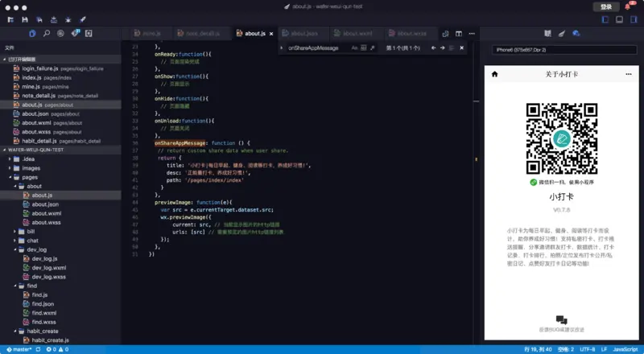
Task: Toggle find in selection option
Action: click(452, 48)
